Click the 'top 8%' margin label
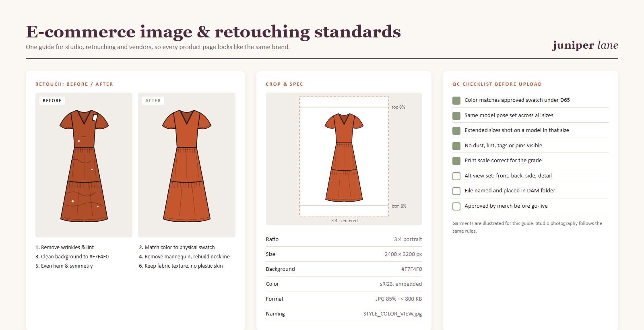The image size is (644, 330). [x=398, y=107]
